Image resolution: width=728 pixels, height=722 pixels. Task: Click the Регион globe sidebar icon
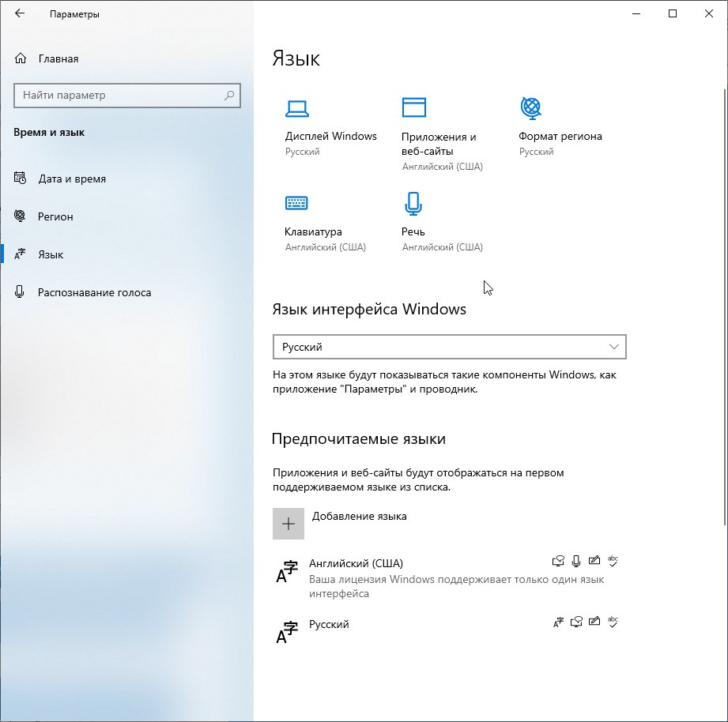pyautogui.click(x=20, y=216)
